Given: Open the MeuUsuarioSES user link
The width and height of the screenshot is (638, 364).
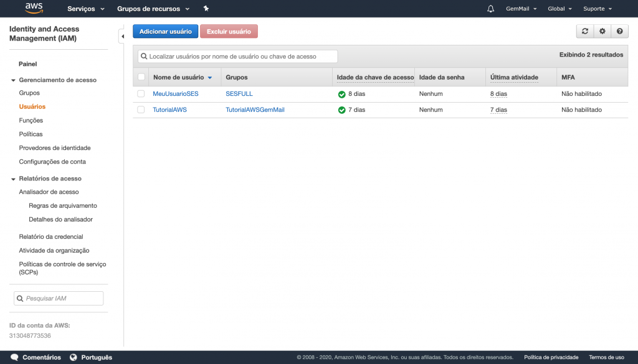Looking at the screenshot, I should tap(176, 94).
